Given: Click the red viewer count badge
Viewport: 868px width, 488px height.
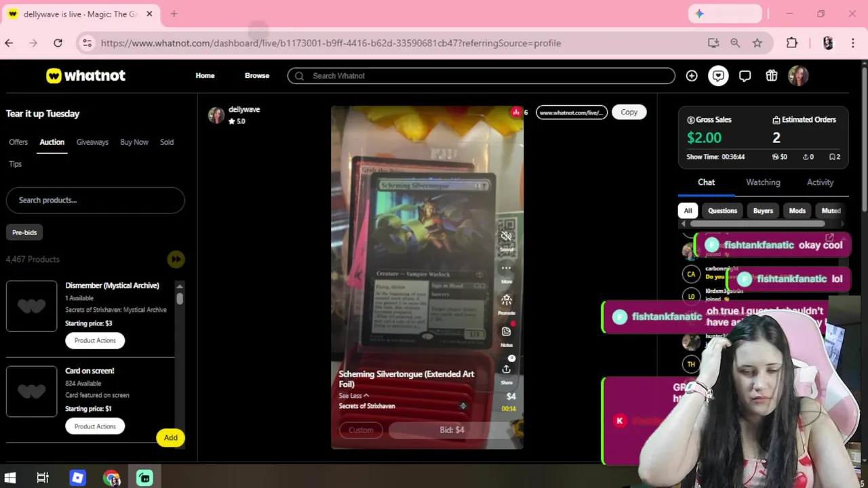Looking at the screenshot, I should [x=516, y=113].
